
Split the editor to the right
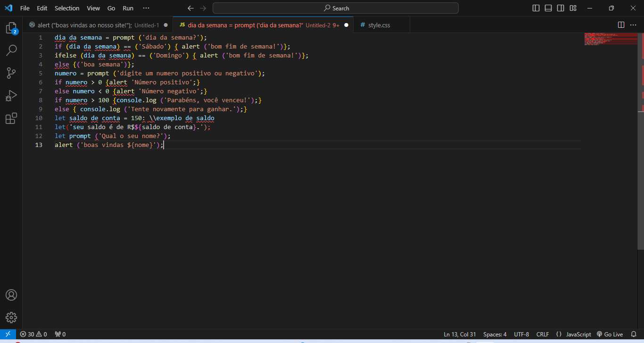621,25
